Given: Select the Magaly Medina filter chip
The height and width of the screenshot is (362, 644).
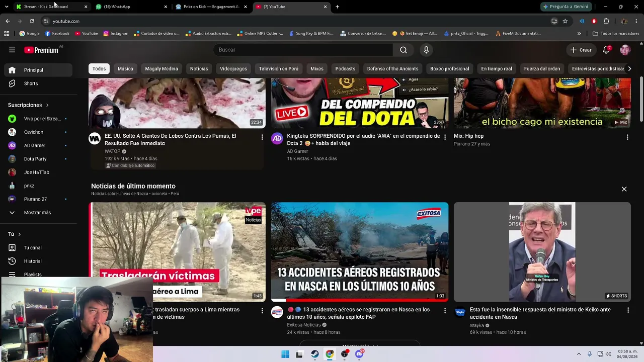Looking at the screenshot, I should (x=162, y=69).
